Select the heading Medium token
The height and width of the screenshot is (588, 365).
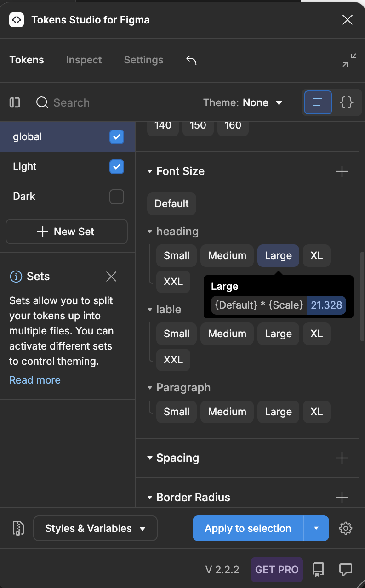(x=227, y=255)
